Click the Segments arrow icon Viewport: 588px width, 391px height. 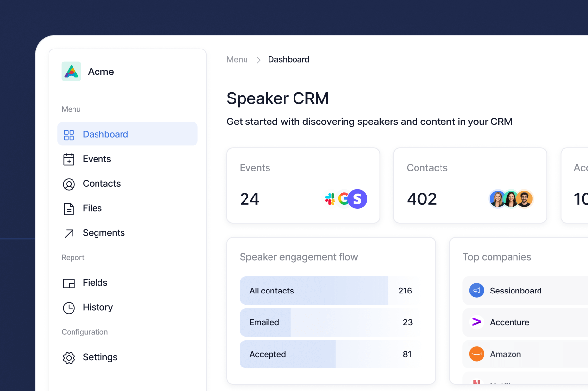point(69,233)
